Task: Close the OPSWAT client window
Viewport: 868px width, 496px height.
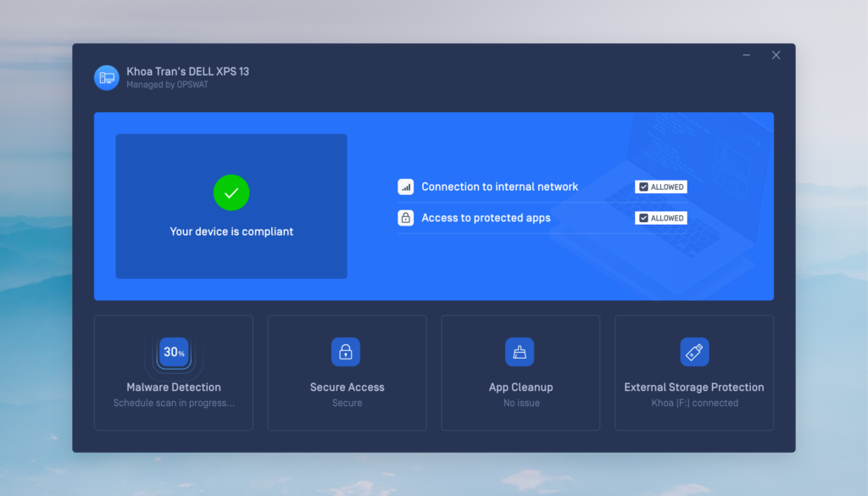Action: coord(776,55)
